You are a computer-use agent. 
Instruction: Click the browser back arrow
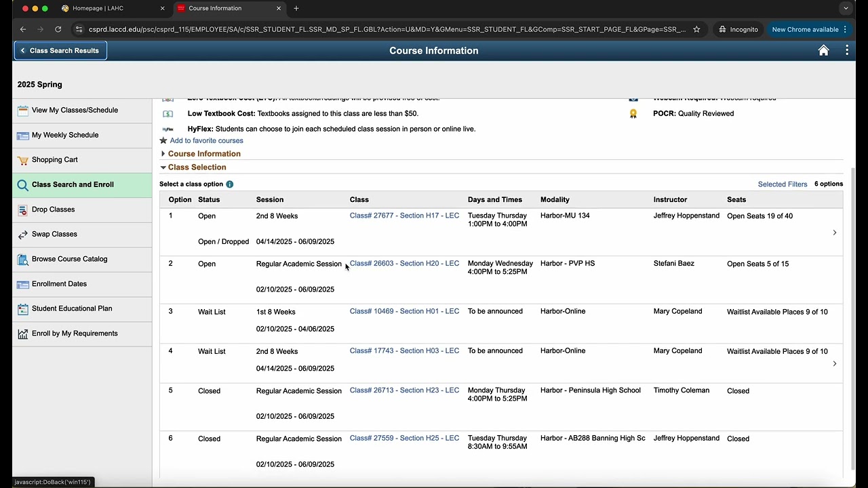[23, 29]
